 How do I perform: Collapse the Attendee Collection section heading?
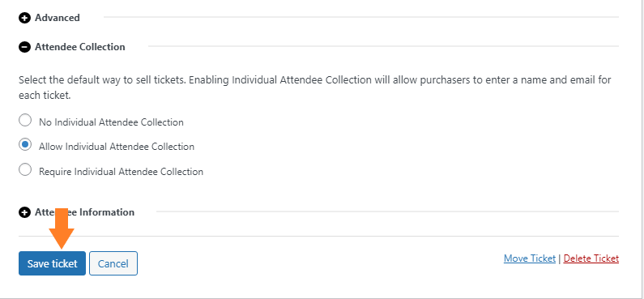coord(79,47)
